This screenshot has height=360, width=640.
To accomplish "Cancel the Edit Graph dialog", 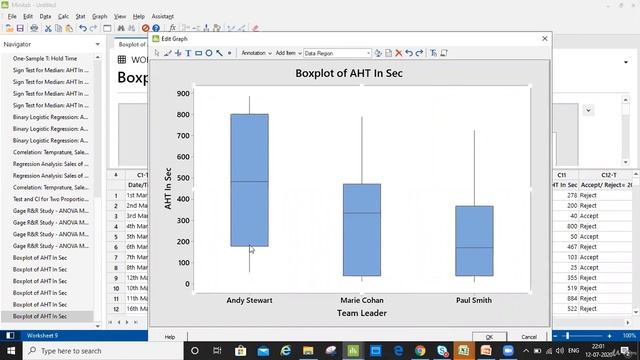I will click(529, 337).
